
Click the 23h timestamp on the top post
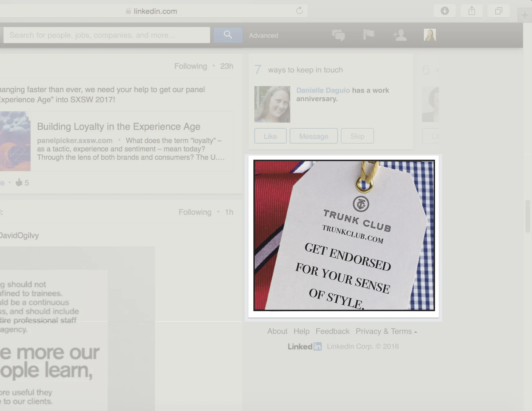227,66
